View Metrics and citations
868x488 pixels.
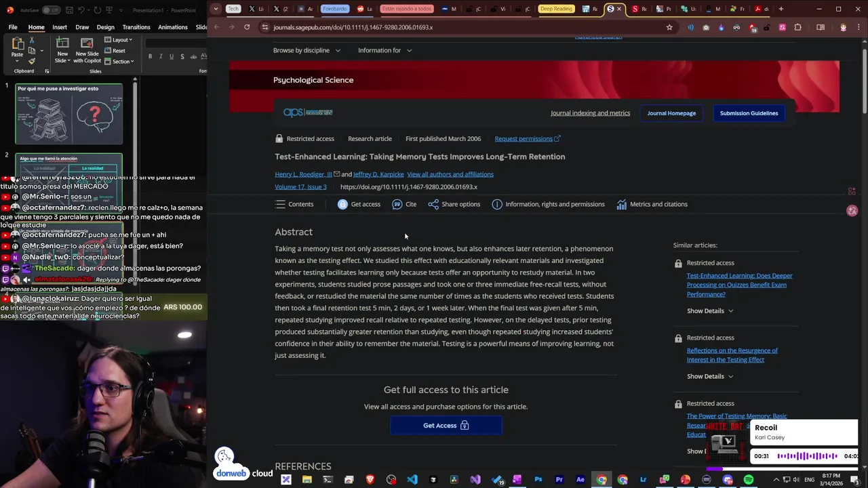click(x=652, y=204)
